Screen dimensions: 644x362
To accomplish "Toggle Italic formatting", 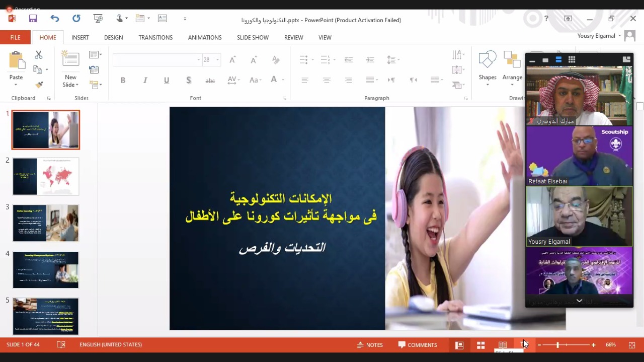I will [x=145, y=80].
